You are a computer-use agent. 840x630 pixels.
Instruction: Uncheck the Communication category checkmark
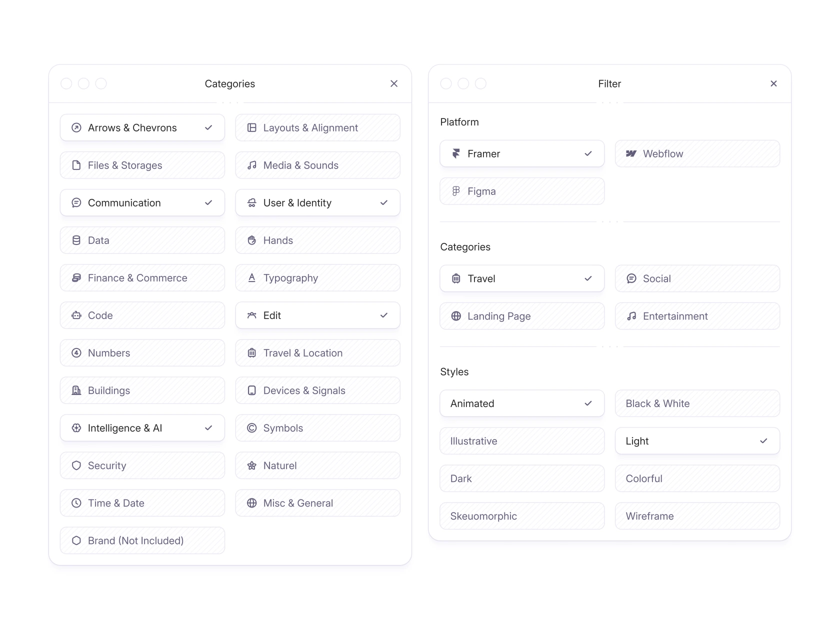pos(208,202)
